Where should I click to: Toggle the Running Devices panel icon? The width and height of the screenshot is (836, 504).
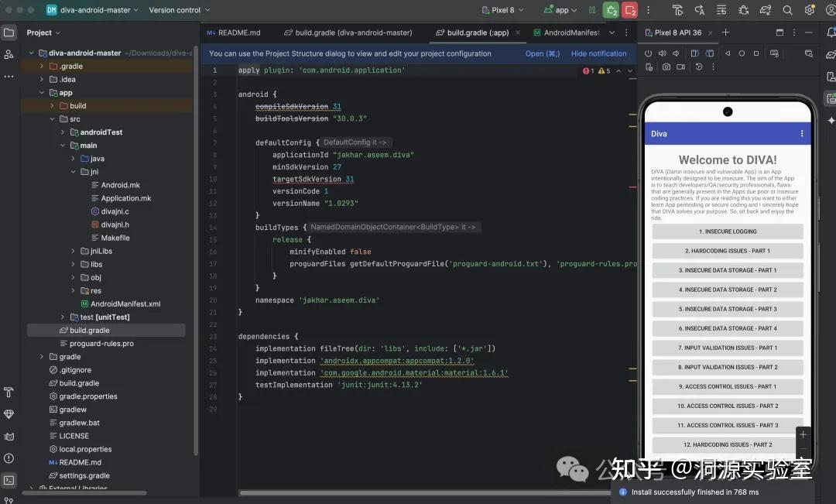click(x=831, y=98)
